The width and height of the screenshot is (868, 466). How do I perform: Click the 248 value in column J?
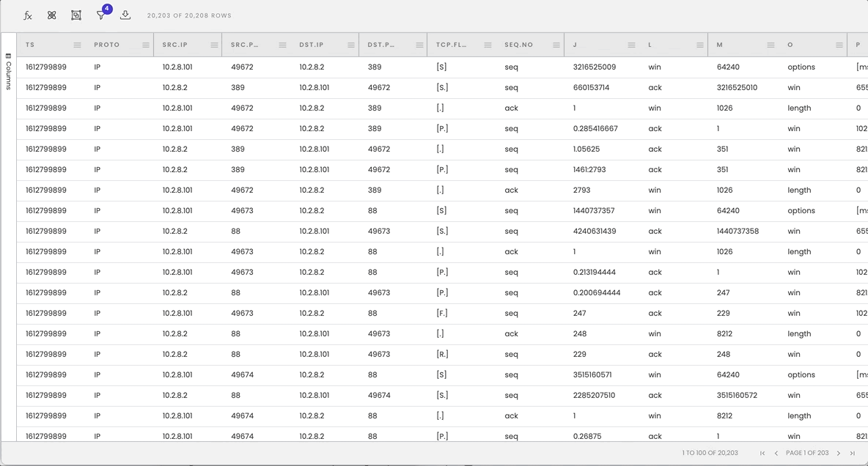click(x=580, y=333)
